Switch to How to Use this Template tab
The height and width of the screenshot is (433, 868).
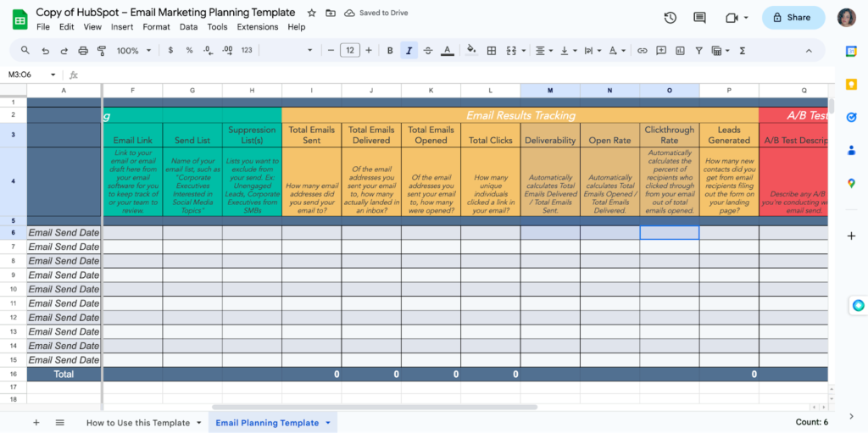click(138, 423)
